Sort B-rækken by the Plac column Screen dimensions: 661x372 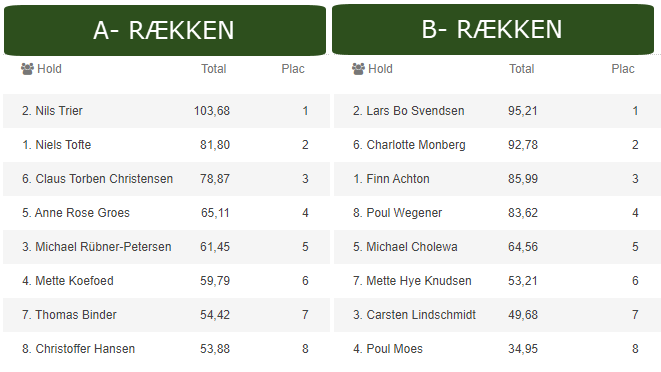pyautogui.click(x=623, y=69)
